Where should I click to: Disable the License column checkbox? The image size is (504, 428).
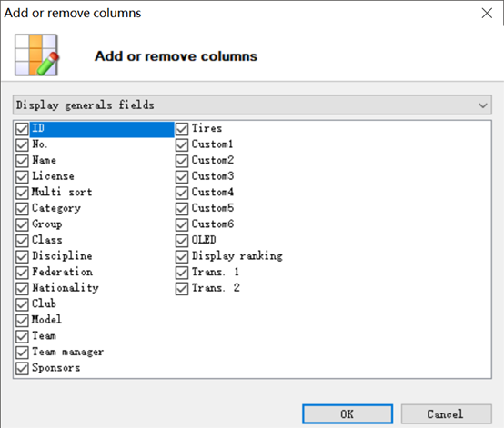coord(22,177)
